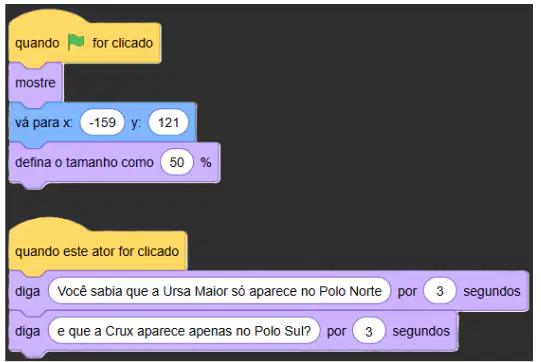
Task: Edit the 'e que a Crux aparece' text field
Action: tap(184, 331)
